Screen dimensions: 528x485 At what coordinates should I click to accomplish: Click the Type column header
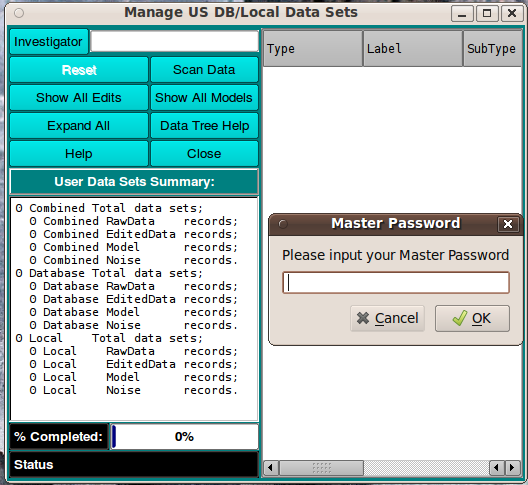click(x=313, y=48)
